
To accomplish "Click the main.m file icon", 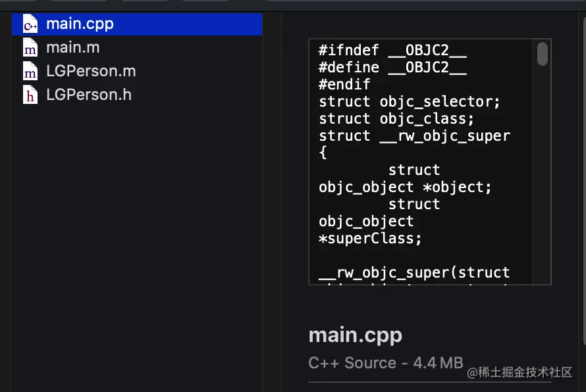I will (x=30, y=48).
